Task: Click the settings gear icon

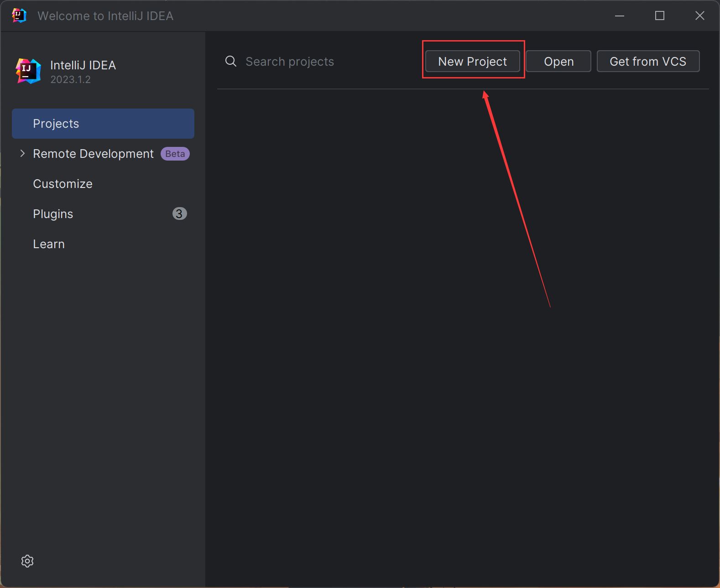Action: coord(27,561)
